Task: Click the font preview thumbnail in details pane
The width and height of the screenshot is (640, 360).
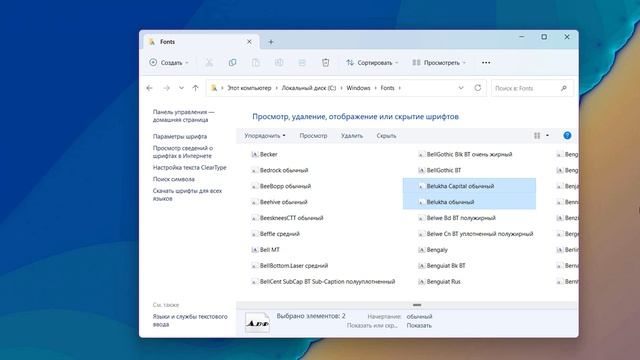Action: tap(258, 323)
